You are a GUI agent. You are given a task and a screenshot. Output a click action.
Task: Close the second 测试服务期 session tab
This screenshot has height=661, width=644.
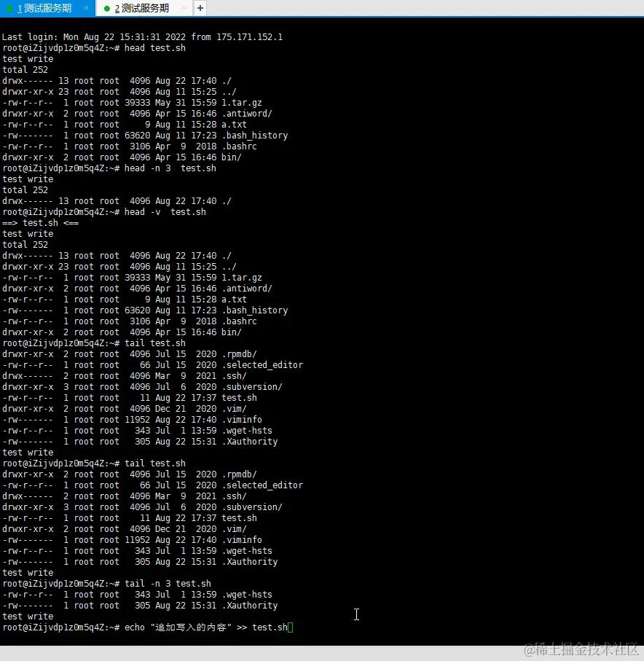coord(184,8)
